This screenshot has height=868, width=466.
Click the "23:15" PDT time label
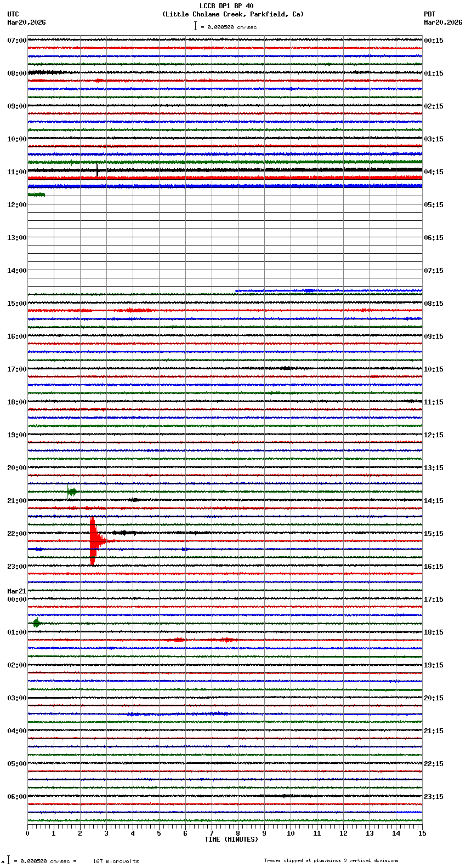[434, 797]
